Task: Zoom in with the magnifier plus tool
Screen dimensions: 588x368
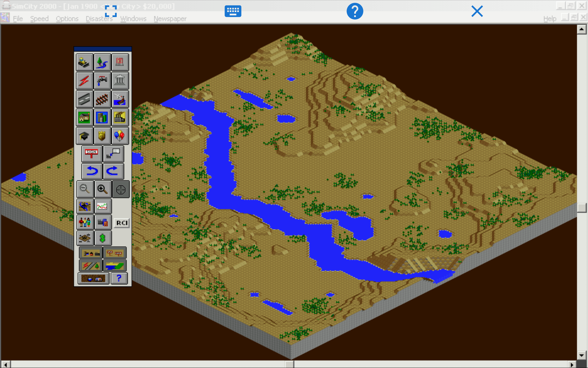Action: [x=103, y=189]
